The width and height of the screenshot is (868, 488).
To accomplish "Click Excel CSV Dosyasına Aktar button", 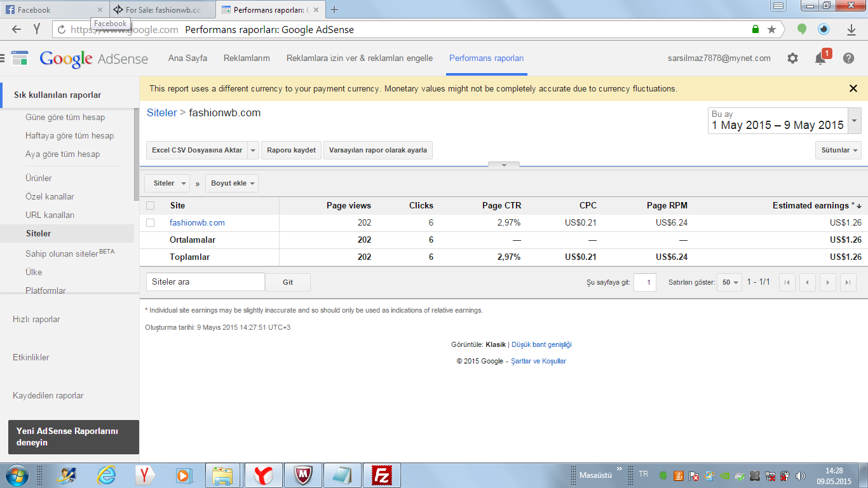I will click(x=196, y=151).
